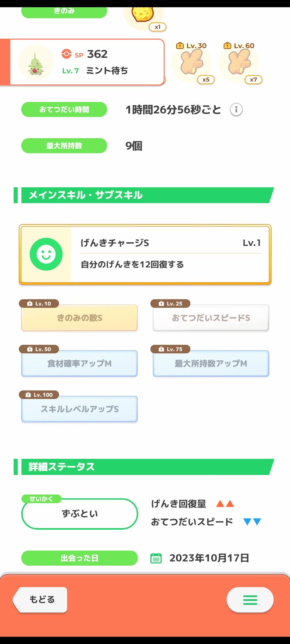290x644 pixels.
Task: Tap the locked Lv.60 ginger ingredient
Action: point(239,63)
